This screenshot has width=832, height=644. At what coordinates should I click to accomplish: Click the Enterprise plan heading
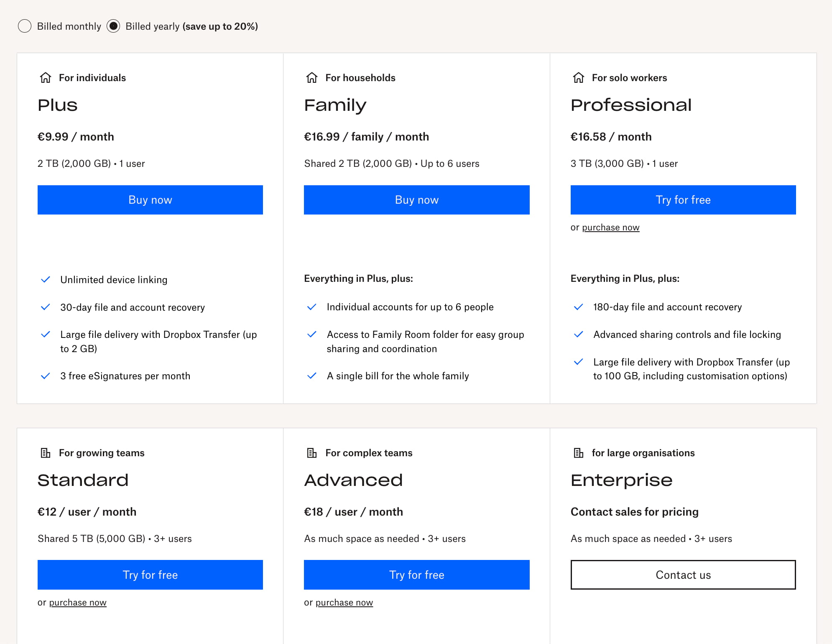coord(621,480)
